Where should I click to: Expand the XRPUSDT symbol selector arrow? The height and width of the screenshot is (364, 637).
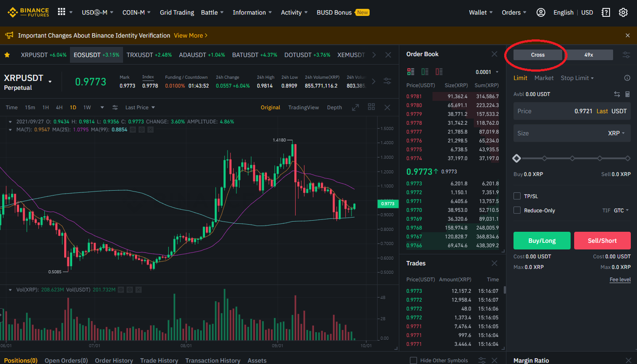coord(50,82)
